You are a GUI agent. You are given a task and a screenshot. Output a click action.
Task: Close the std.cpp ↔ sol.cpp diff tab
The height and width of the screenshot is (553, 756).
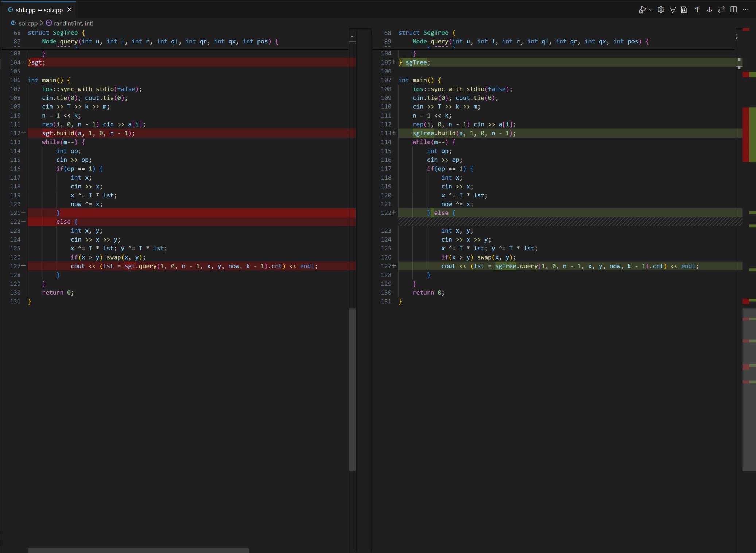tap(69, 10)
